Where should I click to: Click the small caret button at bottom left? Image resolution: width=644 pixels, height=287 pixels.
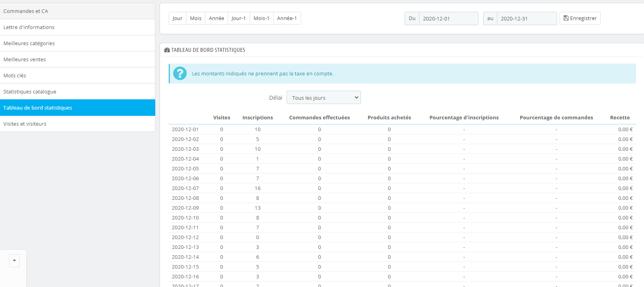[15, 260]
